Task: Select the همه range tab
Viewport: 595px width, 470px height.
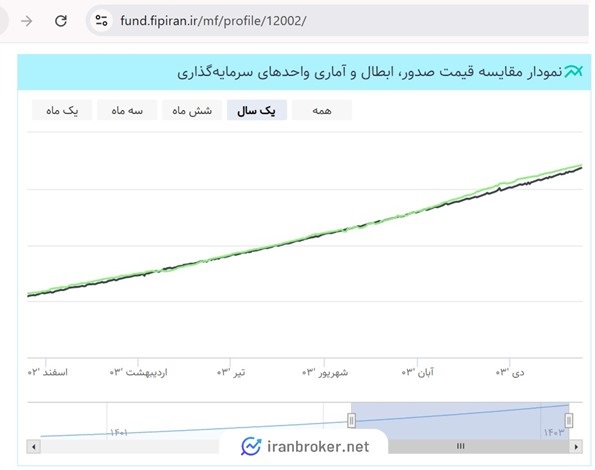Action: [322, 110]
